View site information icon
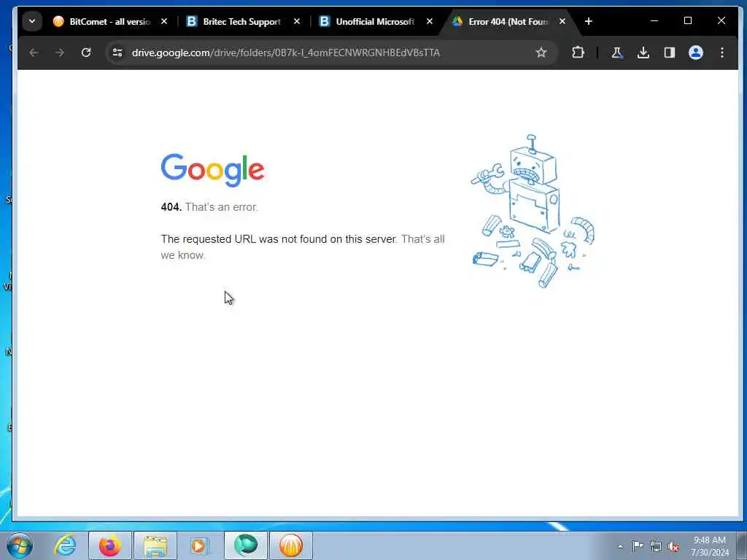Viewport: 747px width, 560px height. point(117,52)
